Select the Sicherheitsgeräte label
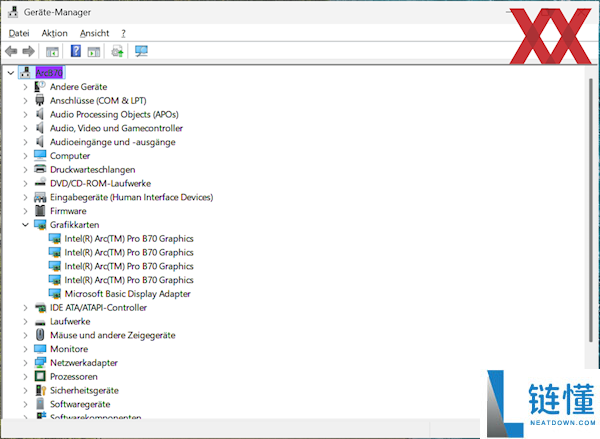 [84, 390]
